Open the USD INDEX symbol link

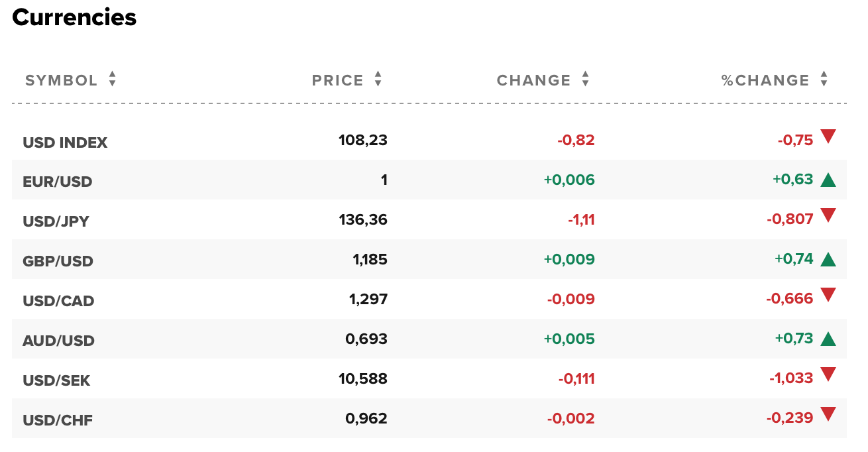pyautogui.click(x=65, y=142)
